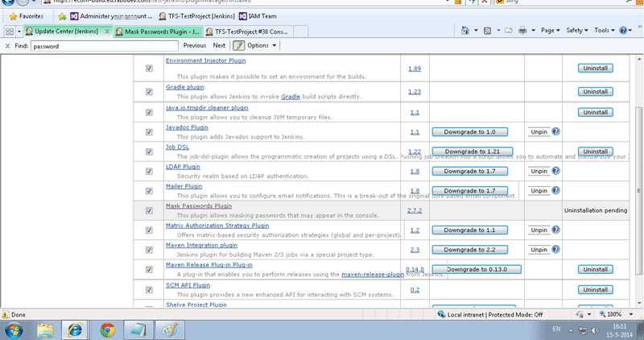Click the vertical scrollbar thumb
This screenshot has width=644, height=340.
tap(638, 191)
